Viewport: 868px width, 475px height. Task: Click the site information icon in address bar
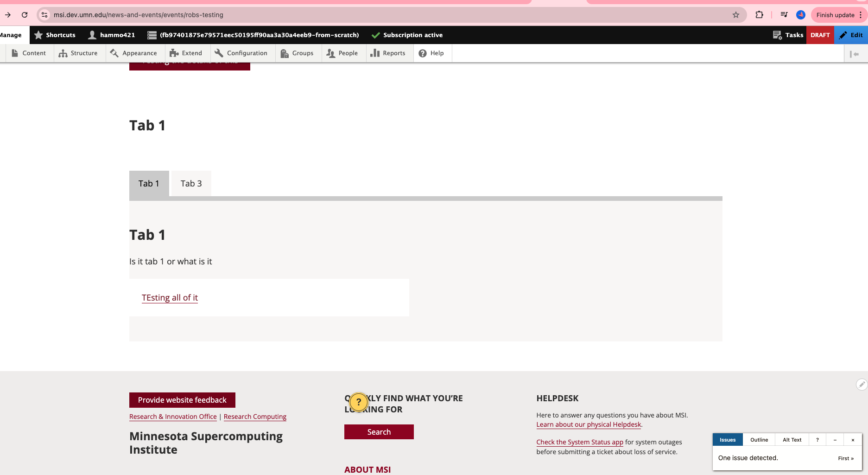tap(44, 15)
